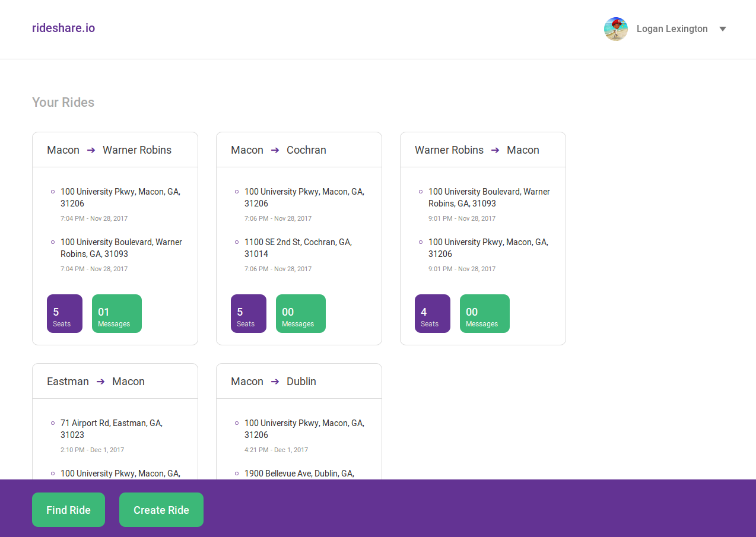Click the 4:21 PM - Dec 1, 2017 time

point(276,450)
